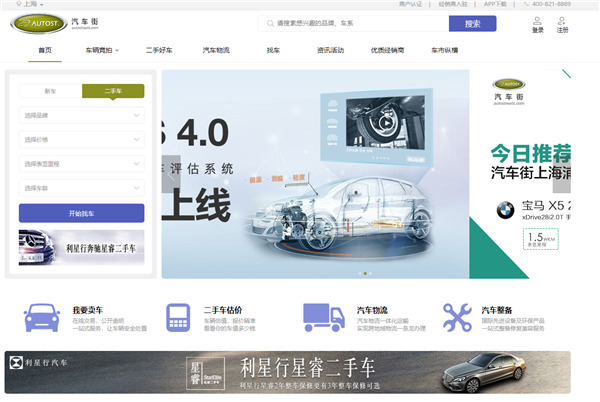Screen dimensions: 600x402
Task: Click the 二手车估价 heading link
Action: pos(223,310)
